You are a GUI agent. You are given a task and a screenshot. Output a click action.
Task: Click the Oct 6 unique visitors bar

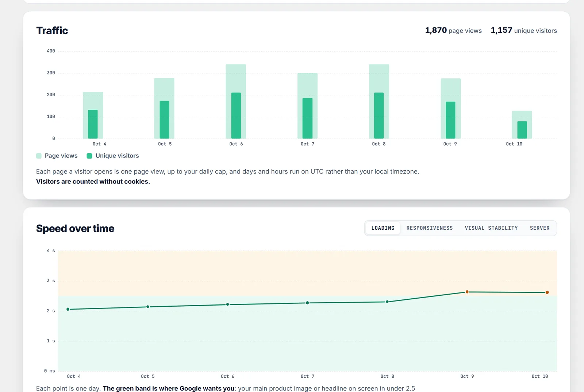pos(236,116)
